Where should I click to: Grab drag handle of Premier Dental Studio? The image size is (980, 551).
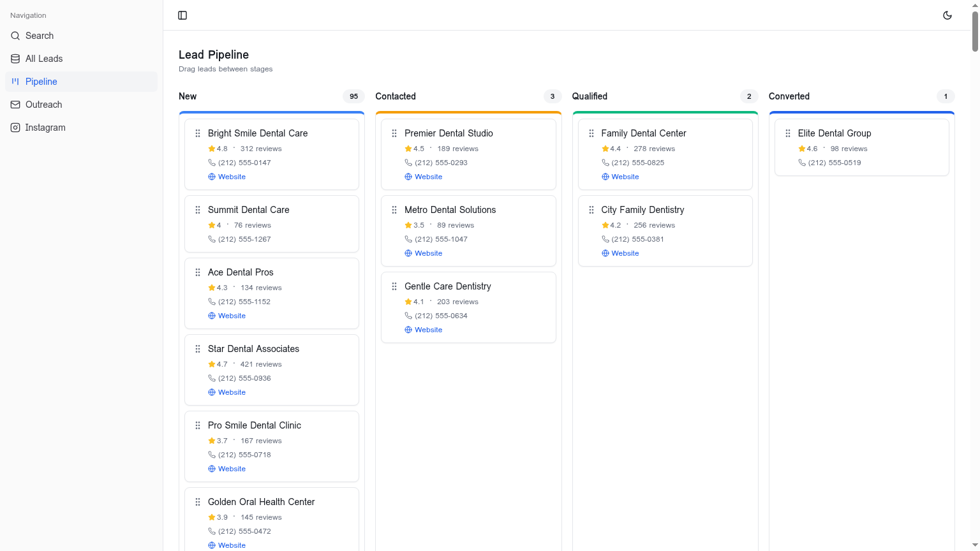coord(394,133)
